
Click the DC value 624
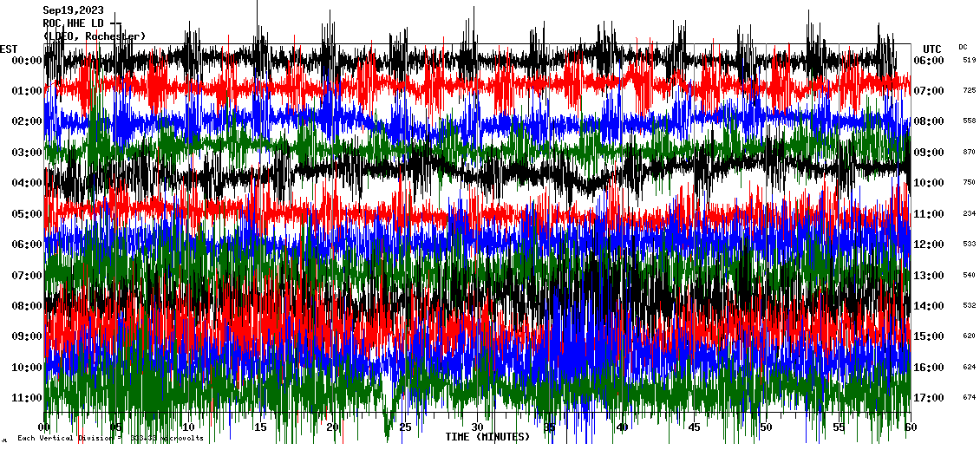pos(970,367)
